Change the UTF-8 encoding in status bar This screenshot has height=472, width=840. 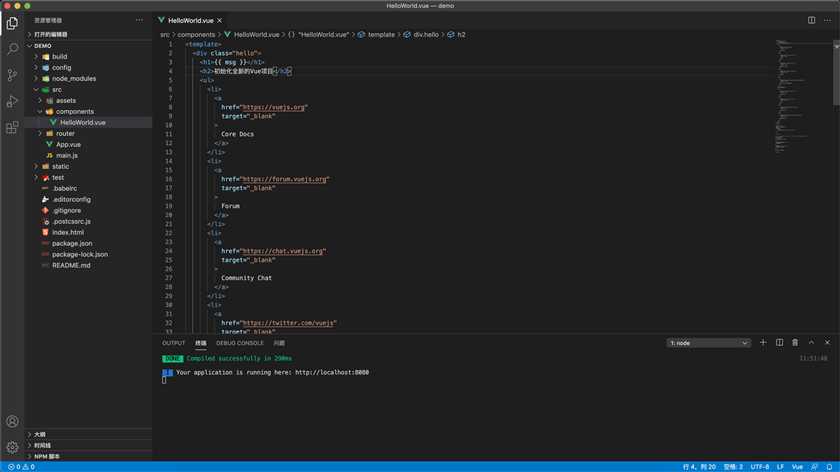coord(760,467)
